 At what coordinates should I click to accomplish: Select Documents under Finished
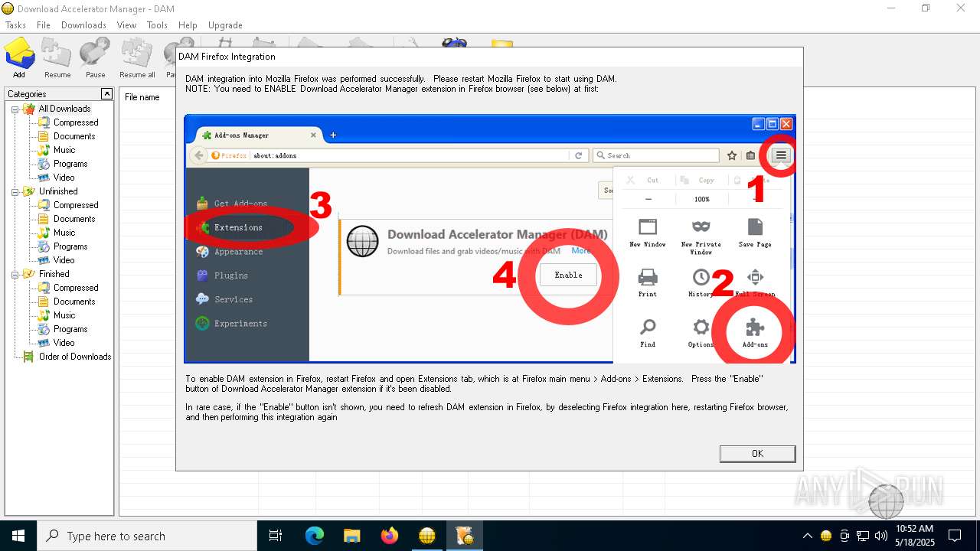coord(74,302)
